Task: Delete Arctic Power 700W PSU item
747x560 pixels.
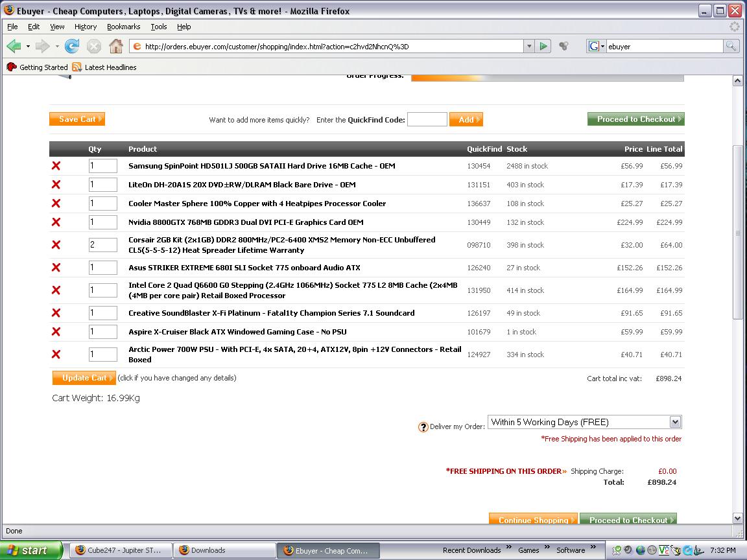Action: [x=56, y=355]
